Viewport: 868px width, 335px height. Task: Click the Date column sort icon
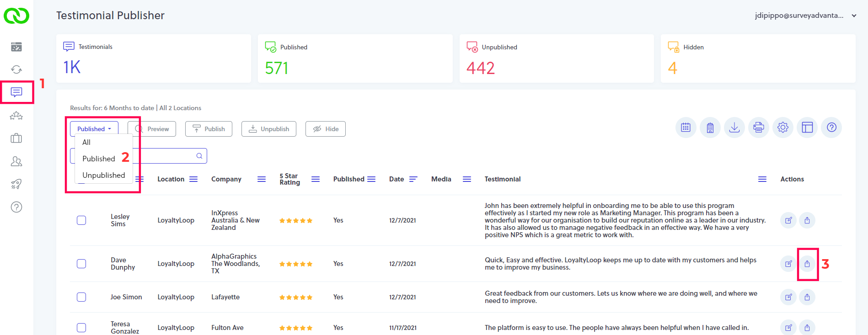coord(413,179)
